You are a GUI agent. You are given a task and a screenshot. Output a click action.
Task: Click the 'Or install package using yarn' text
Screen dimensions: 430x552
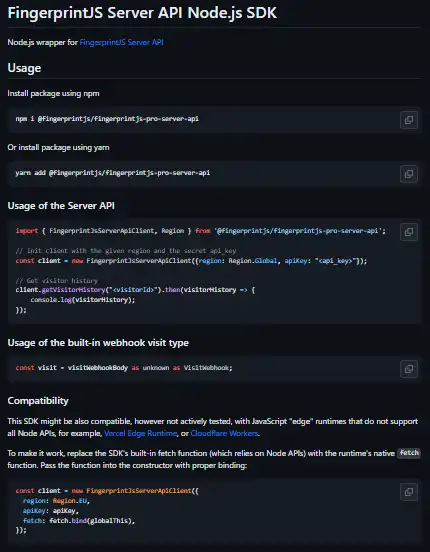pos(58,147)
